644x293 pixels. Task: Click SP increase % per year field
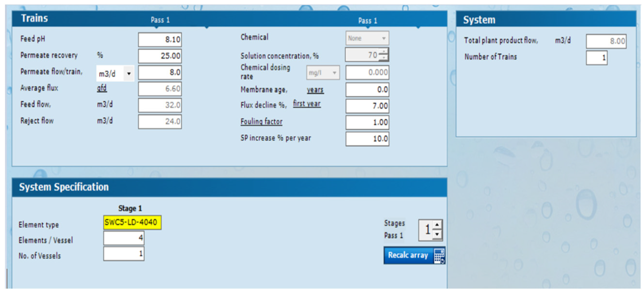(x=367, y=139)
